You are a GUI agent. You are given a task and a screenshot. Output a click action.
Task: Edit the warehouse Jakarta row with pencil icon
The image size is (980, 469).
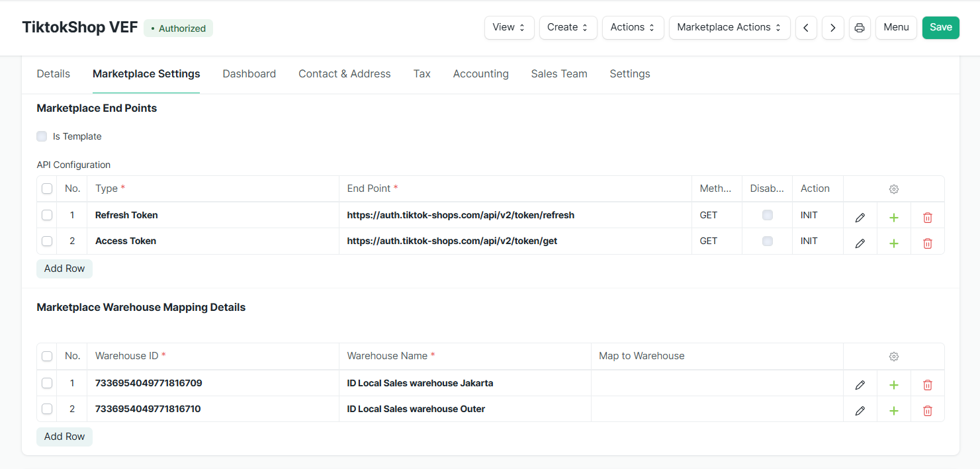pyautogui.click(x=860, y=385)
